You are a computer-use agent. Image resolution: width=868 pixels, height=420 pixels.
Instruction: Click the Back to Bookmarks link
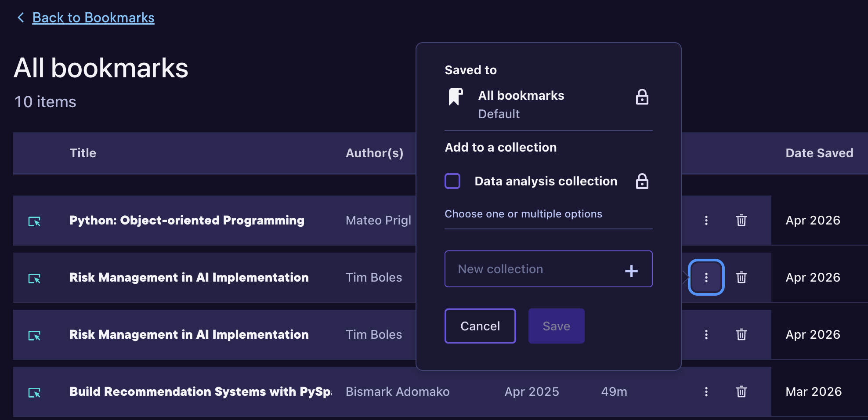coord(93,18)
